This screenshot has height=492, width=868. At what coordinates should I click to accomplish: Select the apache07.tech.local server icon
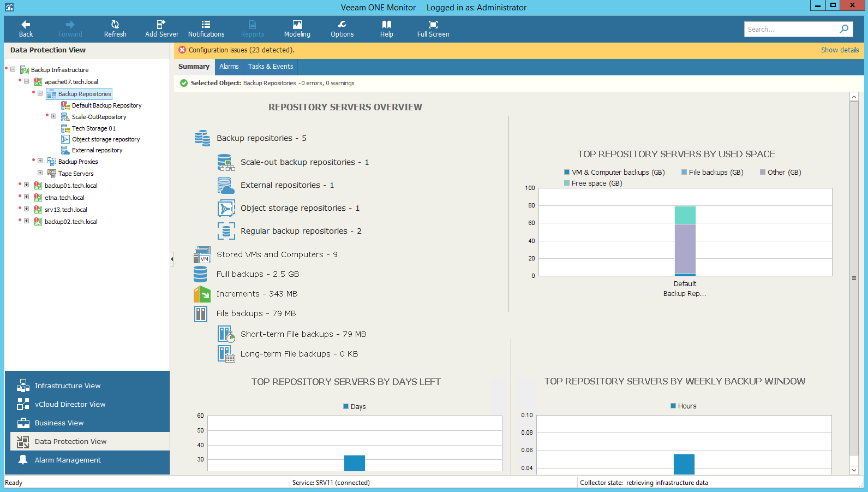pyautogui.click(x=38, y=82)
